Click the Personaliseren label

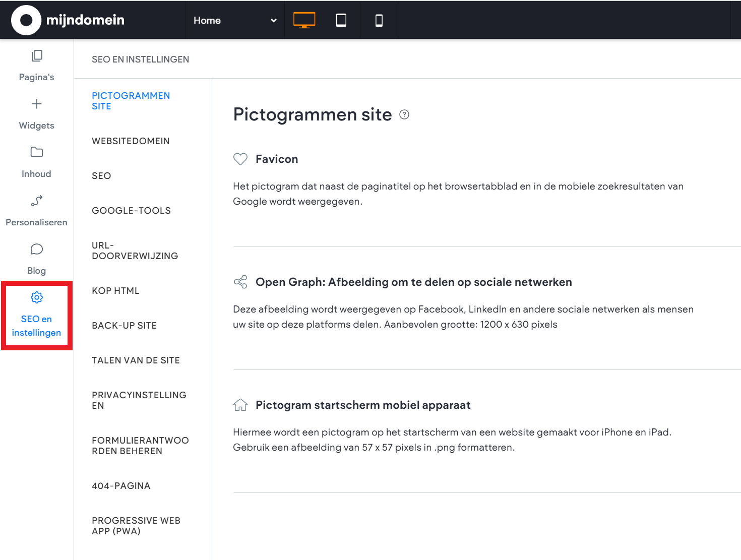[x=36, y=222]
